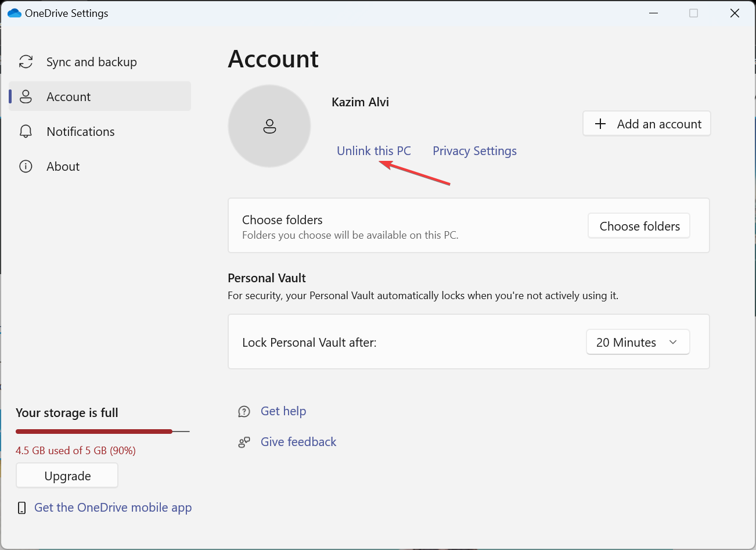Click the plus icon on Add an account
The height and width of the screenshot is (550, 756).
600,124
